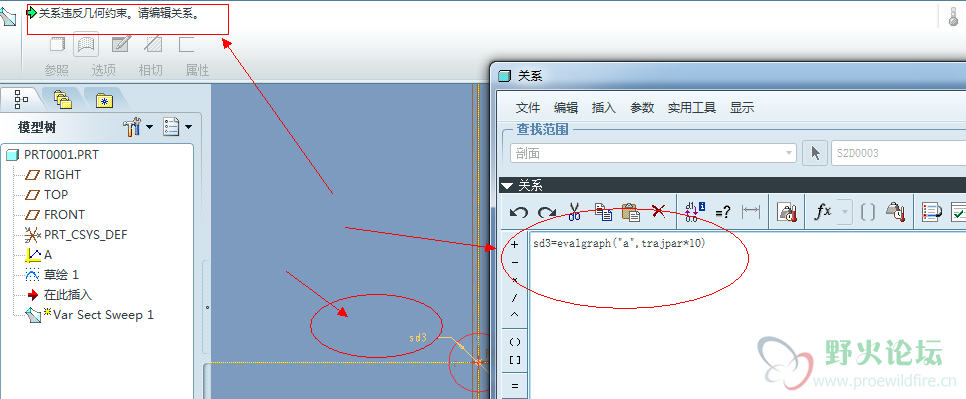Open 显示 menu in Relations dialog
Viewport: 966px width, 399px height.
(742, 108)
